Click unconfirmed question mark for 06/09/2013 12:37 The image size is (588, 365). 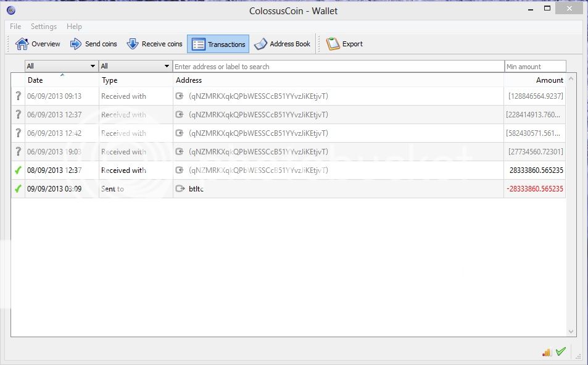coord(18,114)
